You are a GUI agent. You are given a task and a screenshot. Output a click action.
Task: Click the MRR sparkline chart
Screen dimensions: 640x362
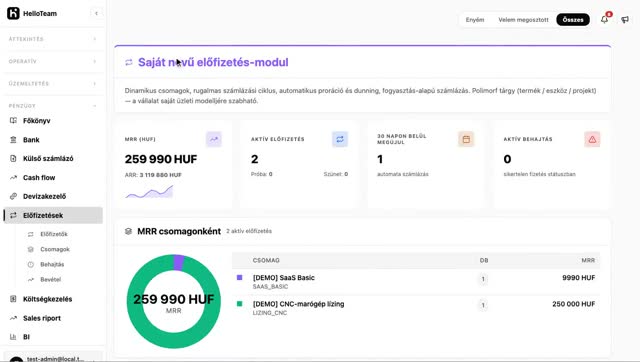point(149,191)
